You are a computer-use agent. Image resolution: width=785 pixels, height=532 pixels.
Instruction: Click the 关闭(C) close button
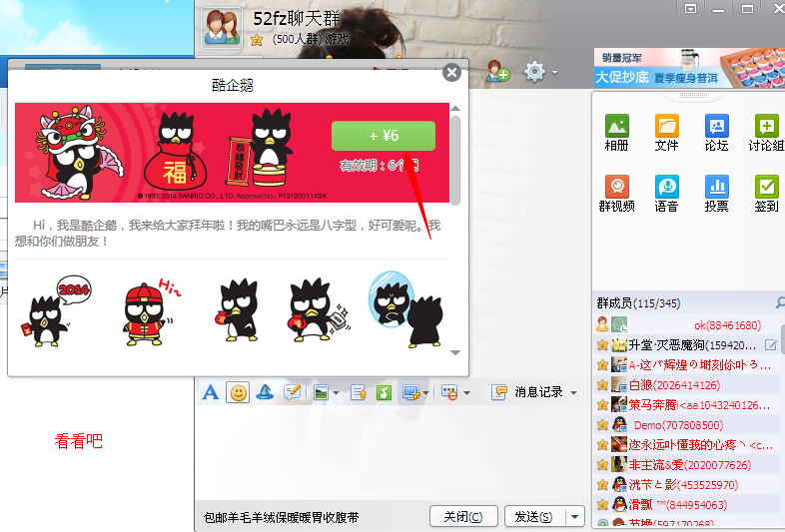point(463,516)
